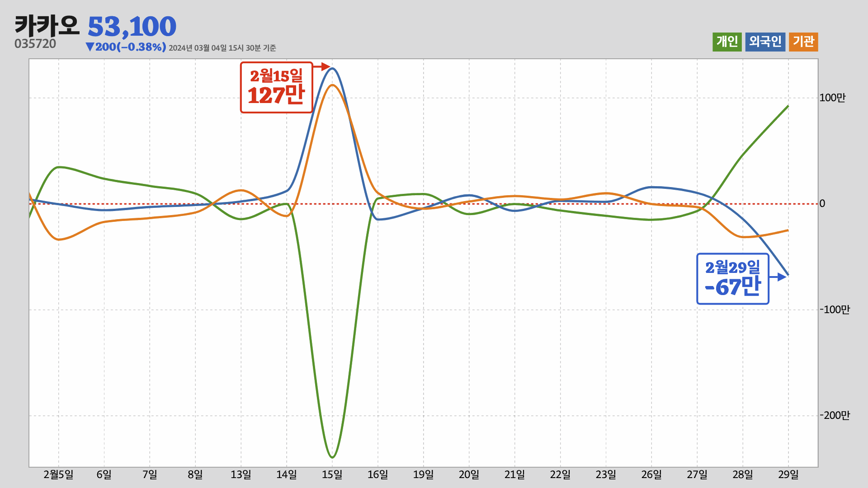Click the 26일 x-axis label
Screen dimensions: 868x488
click(652, 475)
